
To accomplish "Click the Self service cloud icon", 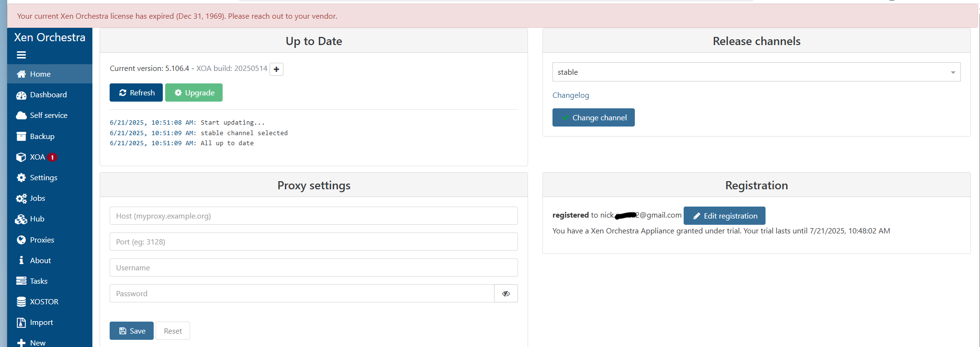I will pos(21,116).
